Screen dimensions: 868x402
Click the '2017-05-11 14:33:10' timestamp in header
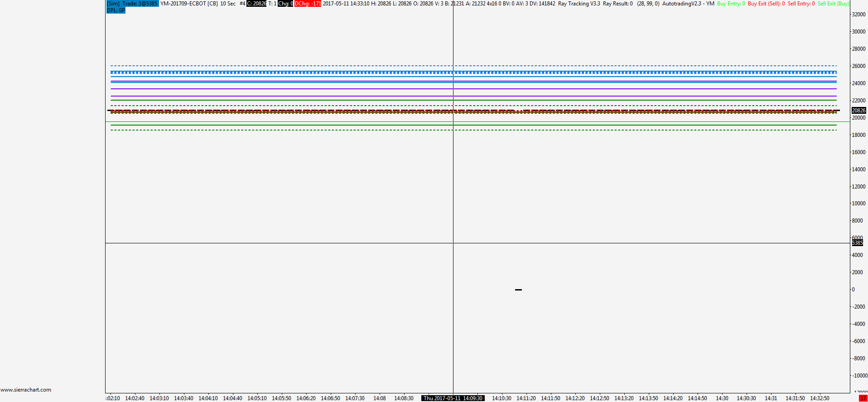click(346, 4)
